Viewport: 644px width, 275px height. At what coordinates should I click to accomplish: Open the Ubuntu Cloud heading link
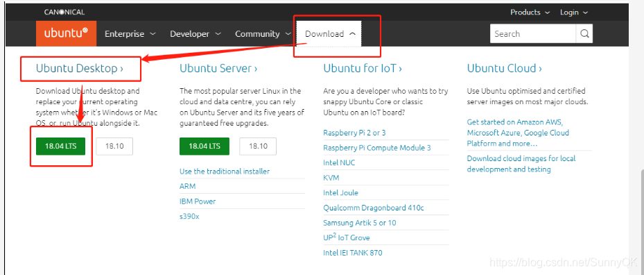point(505,68)
